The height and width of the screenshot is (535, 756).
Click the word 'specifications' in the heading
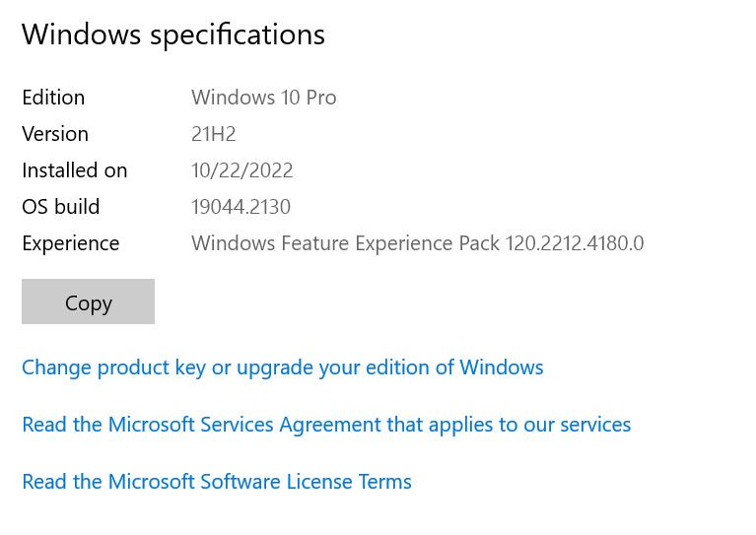[237, 34]
